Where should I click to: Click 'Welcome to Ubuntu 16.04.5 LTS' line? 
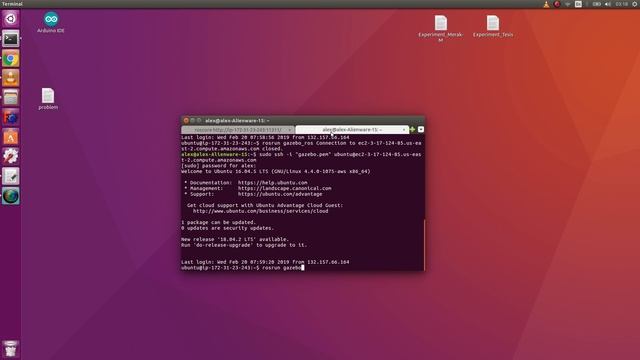tap(276, 171)
